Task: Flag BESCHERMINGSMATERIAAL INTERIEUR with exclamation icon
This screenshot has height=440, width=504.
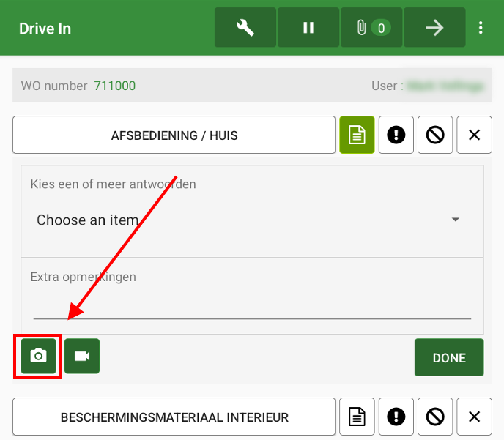Action: point(396,417)
